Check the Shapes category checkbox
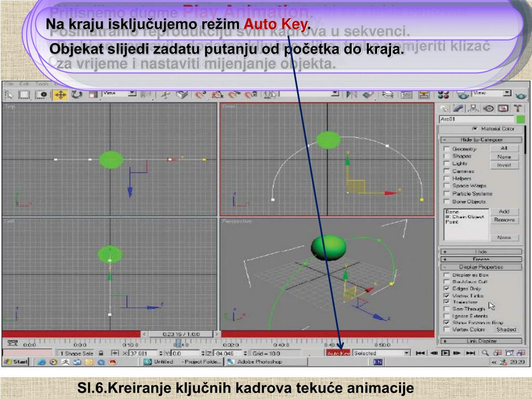This screenshot has height=399, width=532. click(x=446, y=156)
